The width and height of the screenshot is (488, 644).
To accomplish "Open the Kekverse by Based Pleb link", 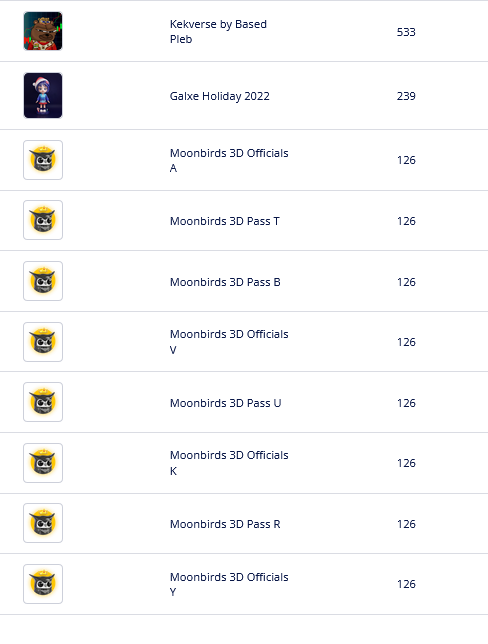I will [x=218, y=32].
